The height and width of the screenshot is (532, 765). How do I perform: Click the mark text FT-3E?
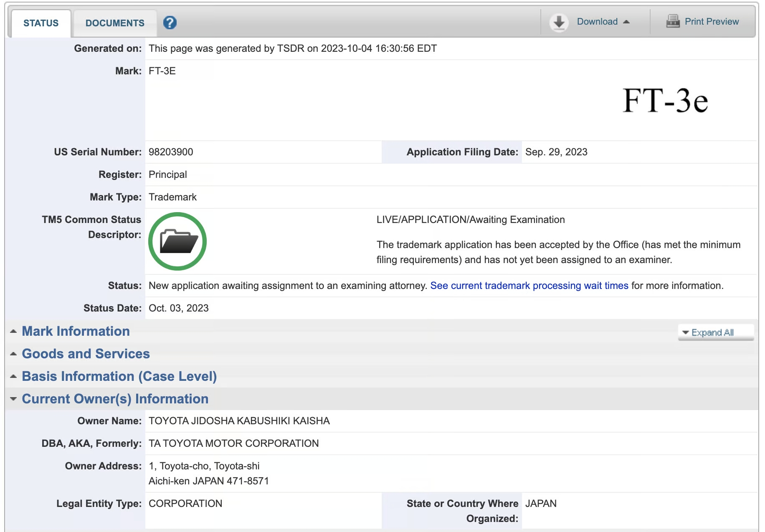pyautogui.click(x=162, y=71)
